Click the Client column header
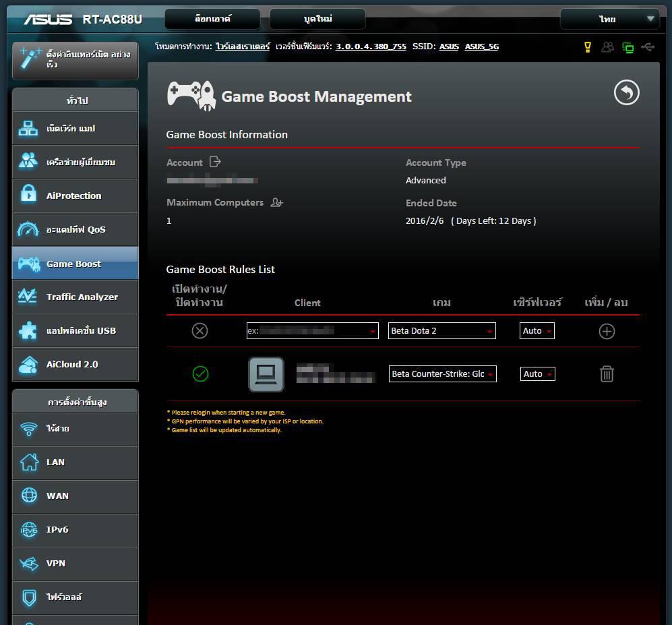The image size is (672, 625). [307, 303]
